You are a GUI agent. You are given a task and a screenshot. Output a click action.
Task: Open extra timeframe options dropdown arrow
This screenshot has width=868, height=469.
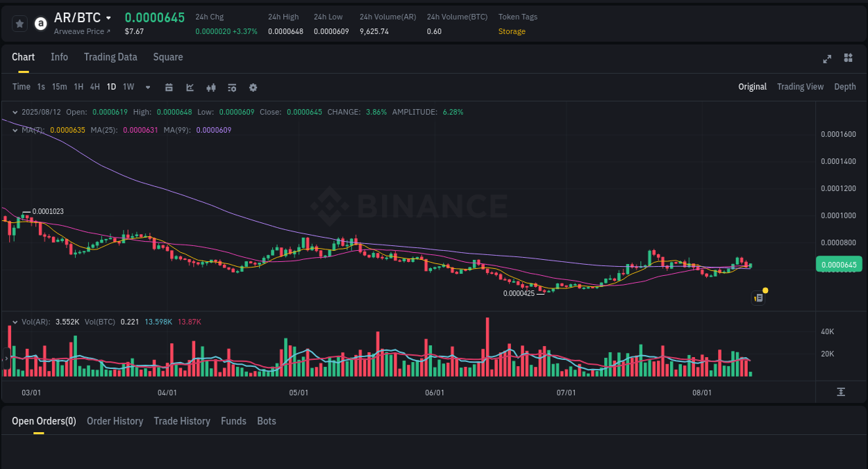coord(147,87)
